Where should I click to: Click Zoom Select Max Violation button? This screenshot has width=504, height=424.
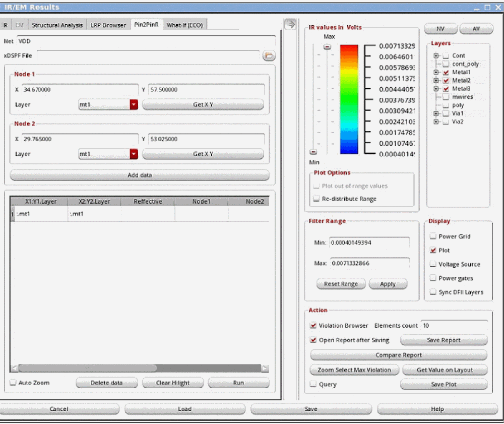point(354,370)
